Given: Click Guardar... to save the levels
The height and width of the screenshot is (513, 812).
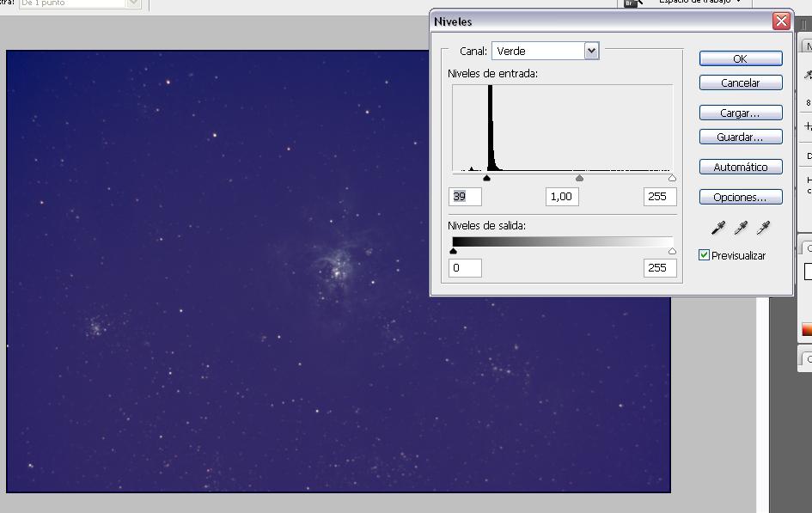Looking at the screenshot, I should pyautogui.click(x=741, y=137).
